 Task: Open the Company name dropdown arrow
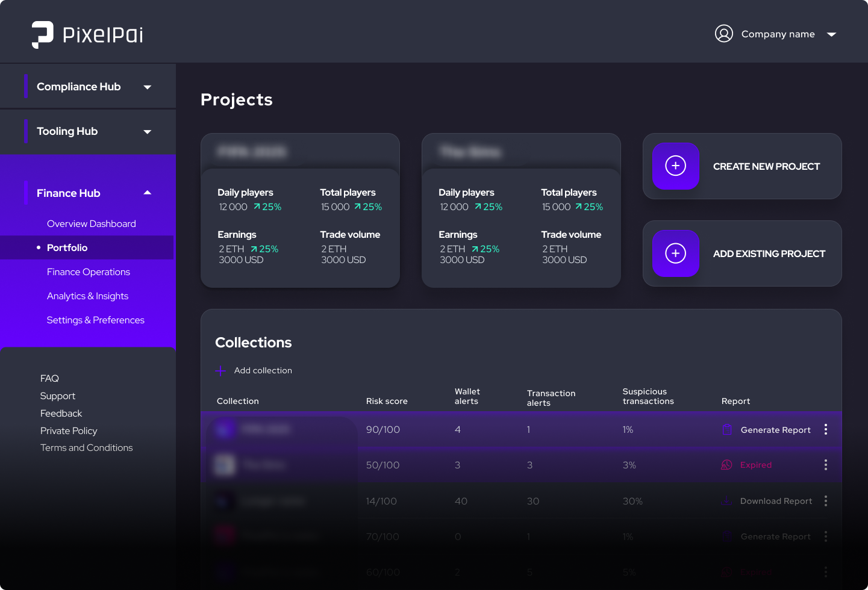pos(832,34)
